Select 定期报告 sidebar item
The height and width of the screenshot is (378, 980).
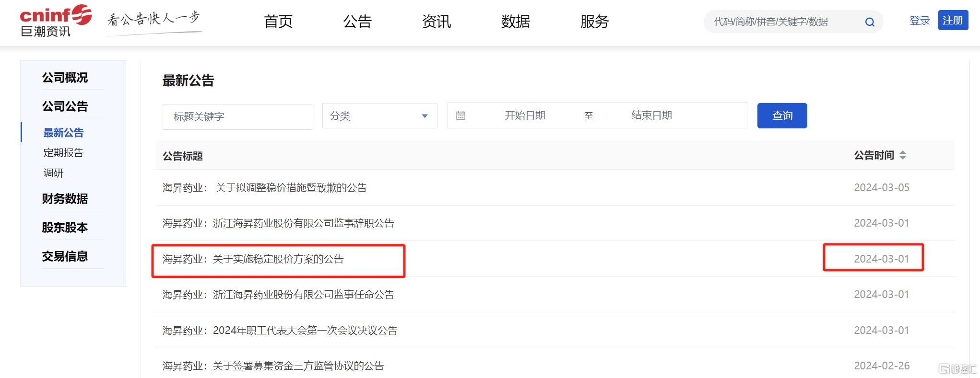tap(63, 153)
